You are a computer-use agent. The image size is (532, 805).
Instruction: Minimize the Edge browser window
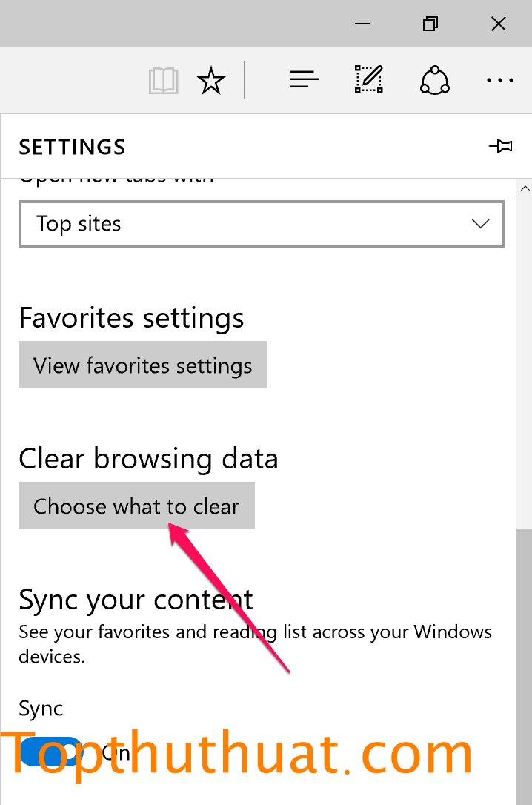click(362, 24)
